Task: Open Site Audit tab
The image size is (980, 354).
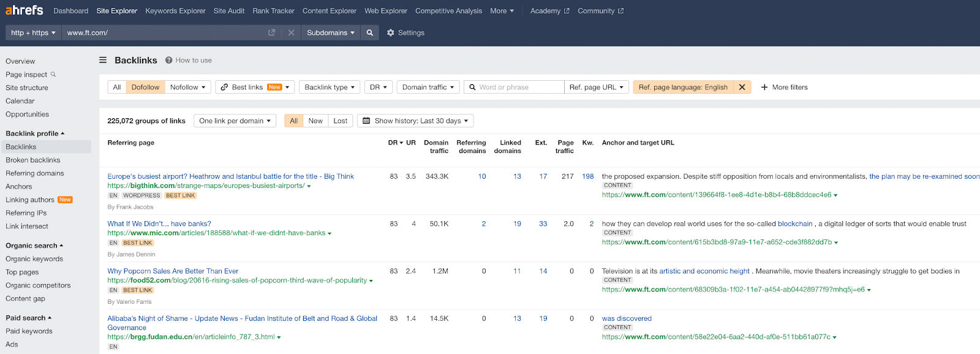Action: [x=229, y=11]
